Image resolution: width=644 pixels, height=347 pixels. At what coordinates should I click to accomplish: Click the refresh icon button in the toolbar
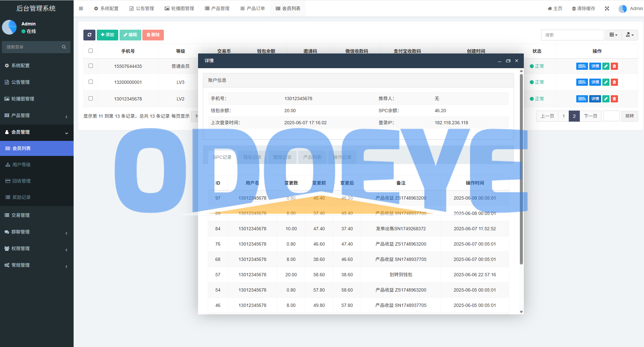tap(89, 35)
